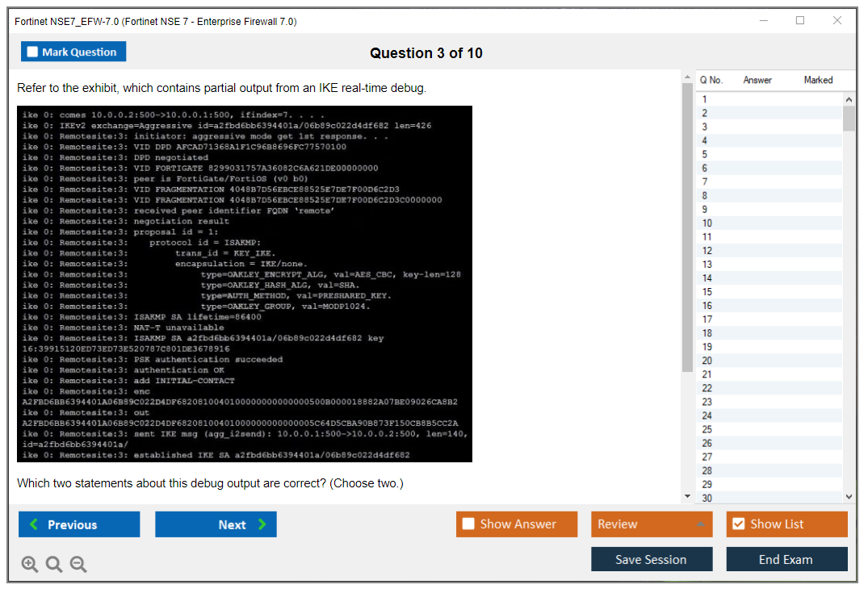Click the Q No. column header
This screenshot has width=868, height=593.
point(711,80)
